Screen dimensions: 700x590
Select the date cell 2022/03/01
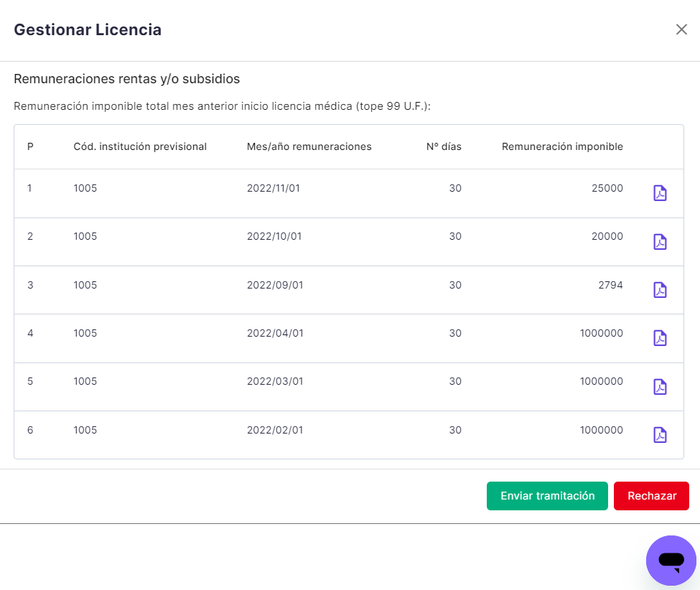275,381
